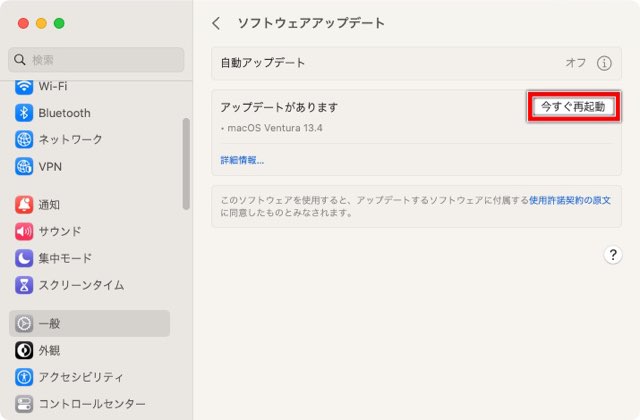
Task: Focus the 検索 search field
Action: click(96, 60)
